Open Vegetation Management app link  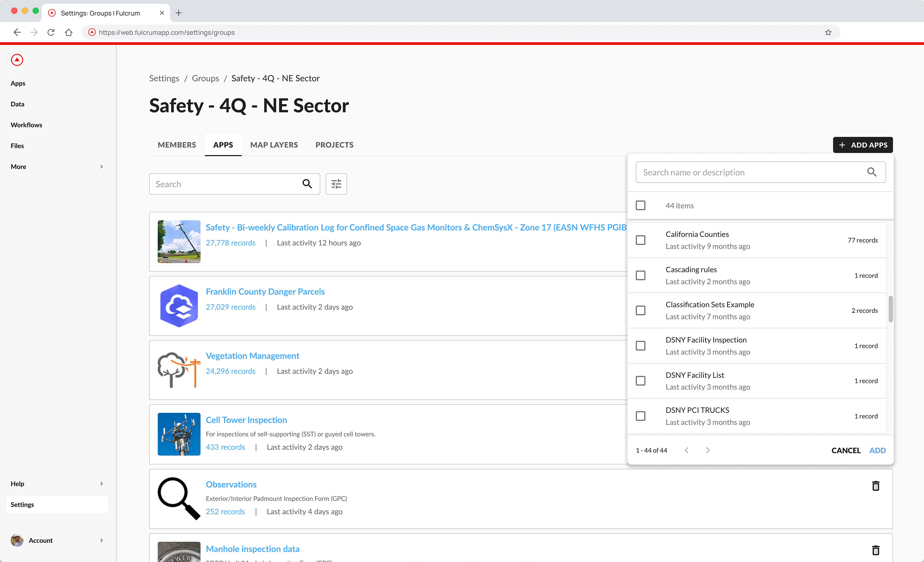tap(252, 355)
